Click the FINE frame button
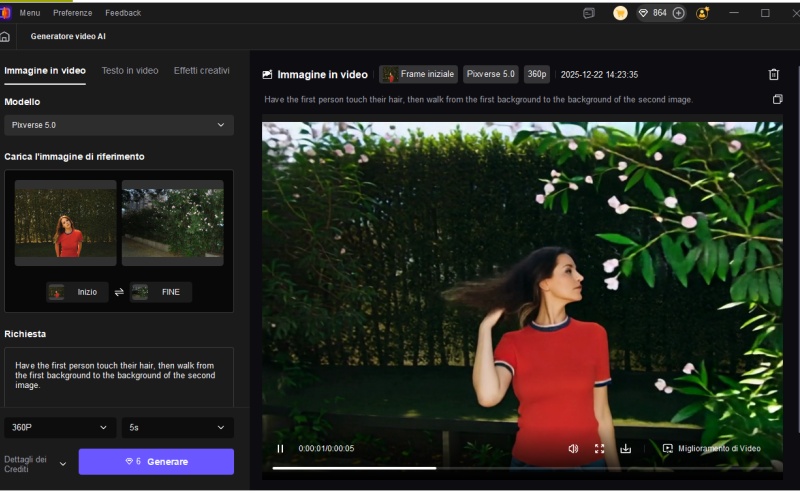Screen dimensions: 800x493 (x=161, y=292)
